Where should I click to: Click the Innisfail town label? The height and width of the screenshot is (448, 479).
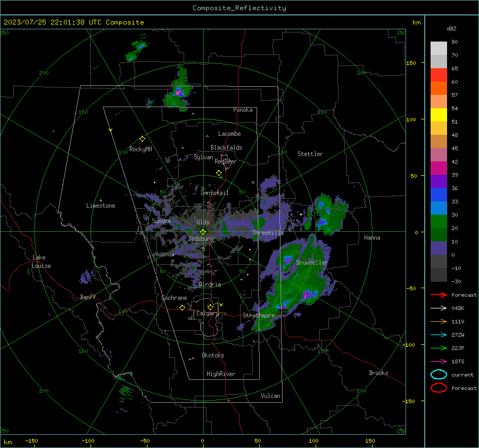(x=214, y=193)
